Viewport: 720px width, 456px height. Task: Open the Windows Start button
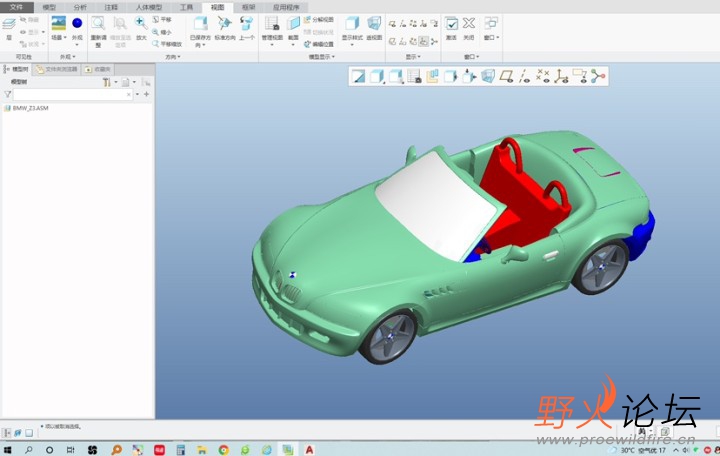point(7,450)
